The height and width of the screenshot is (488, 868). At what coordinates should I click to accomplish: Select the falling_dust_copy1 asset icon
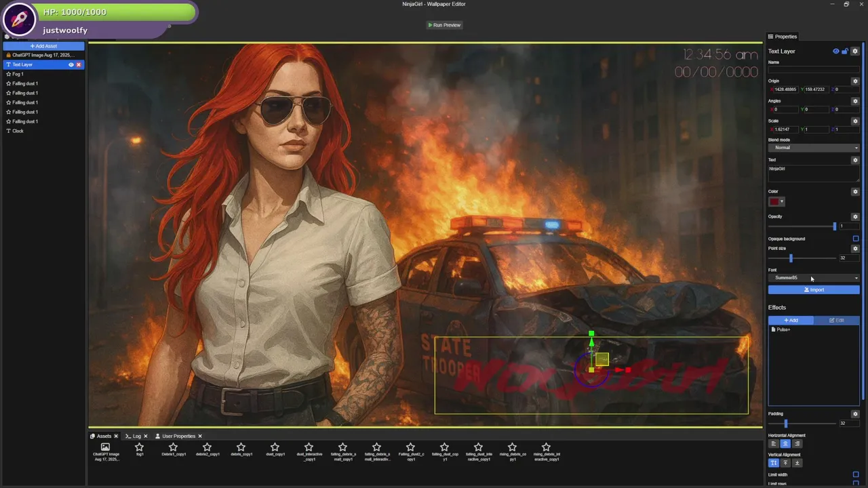(444, 447)
